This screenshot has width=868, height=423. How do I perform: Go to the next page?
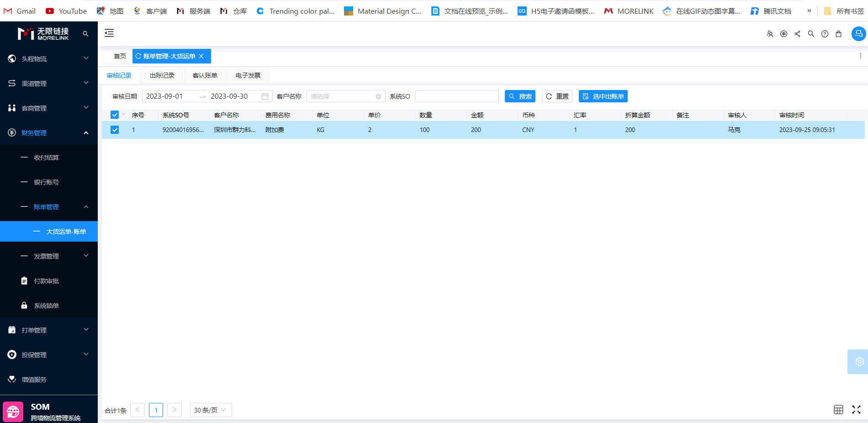pyautogui.click(x=175, y=410)
